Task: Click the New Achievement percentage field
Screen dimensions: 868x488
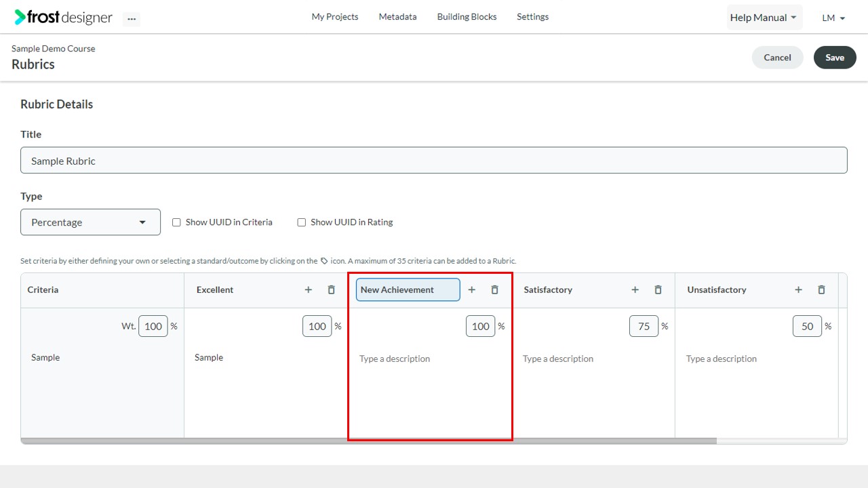Action: (x=481, y=326)
